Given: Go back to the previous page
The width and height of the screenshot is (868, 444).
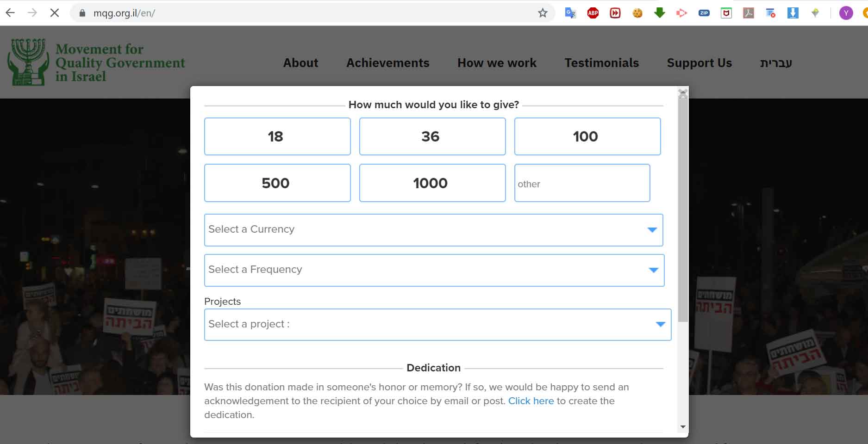Looking at the screenshot, I should coord(10,13).
